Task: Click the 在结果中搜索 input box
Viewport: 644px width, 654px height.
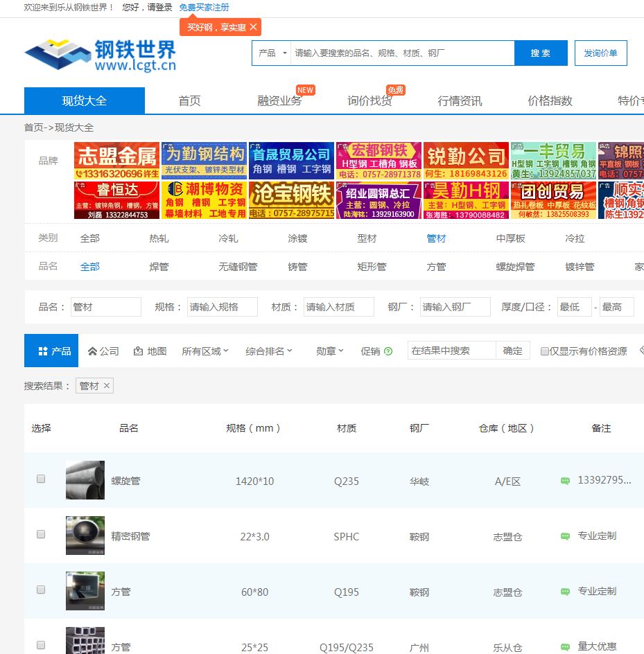Action: pos(452,351)
